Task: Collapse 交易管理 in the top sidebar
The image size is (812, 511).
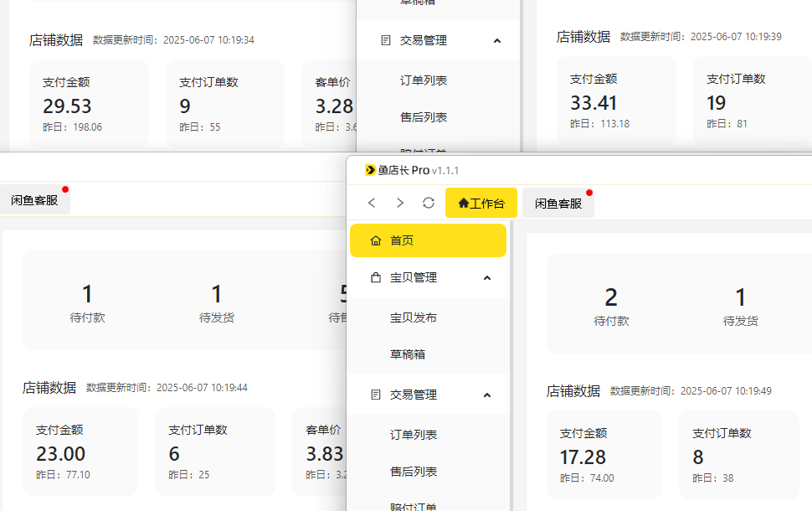Action: pos(496,40)
